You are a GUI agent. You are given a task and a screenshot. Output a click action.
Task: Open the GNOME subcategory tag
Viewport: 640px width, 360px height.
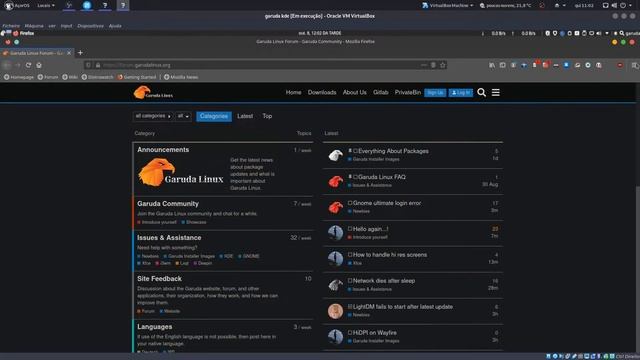click(249, 256)
